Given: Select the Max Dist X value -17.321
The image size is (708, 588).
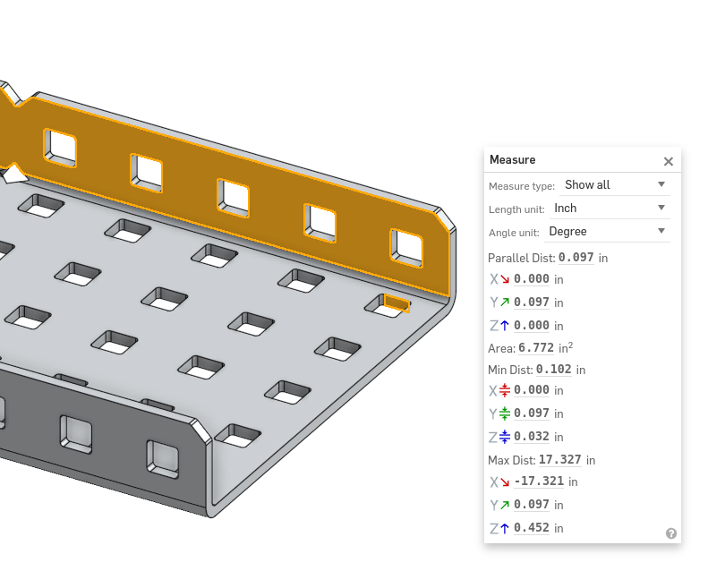Looking at the screenshot, I should 539,481.
